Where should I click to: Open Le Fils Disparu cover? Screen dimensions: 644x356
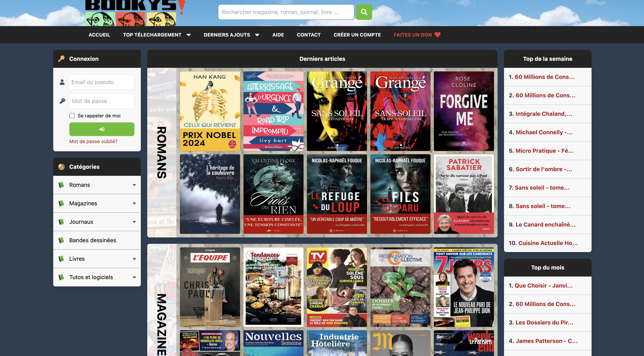400,194
